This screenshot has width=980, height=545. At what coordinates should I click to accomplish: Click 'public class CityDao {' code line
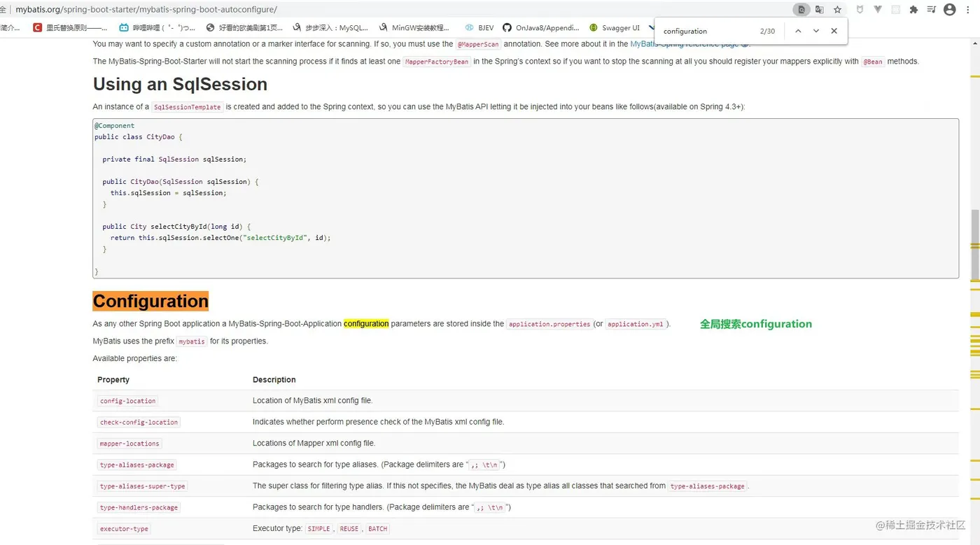(139, 137)
